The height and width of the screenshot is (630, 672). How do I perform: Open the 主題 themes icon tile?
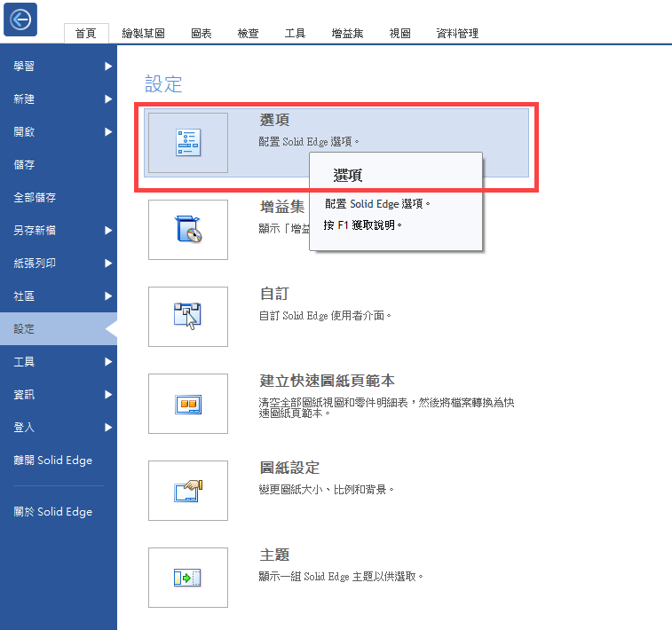[x=188, y=578]
